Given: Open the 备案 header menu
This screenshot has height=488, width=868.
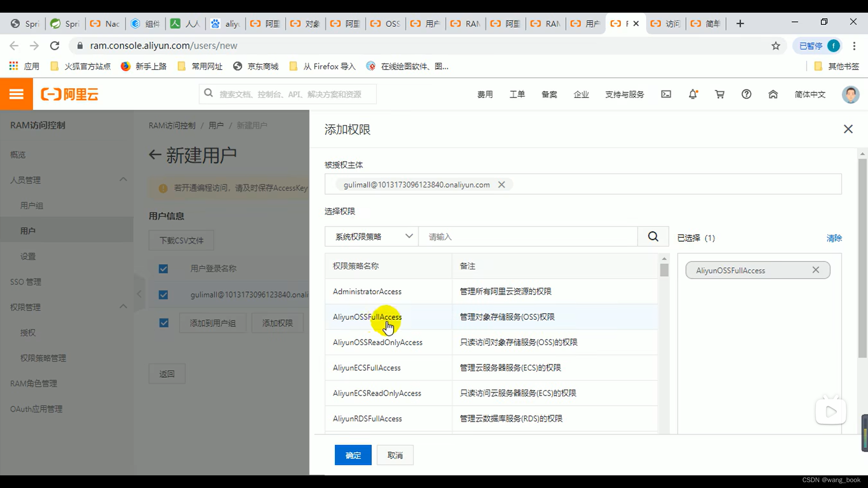Looking at the screenshot, I should tap(549, 94).
